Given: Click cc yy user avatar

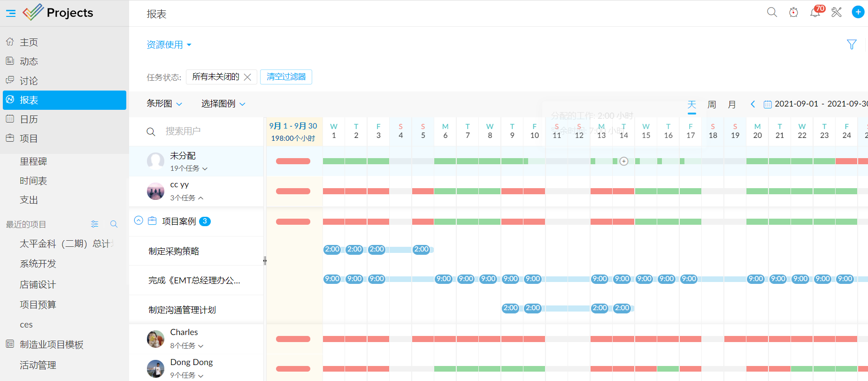Looking at the screenshot, I should (x=155, y=191).
